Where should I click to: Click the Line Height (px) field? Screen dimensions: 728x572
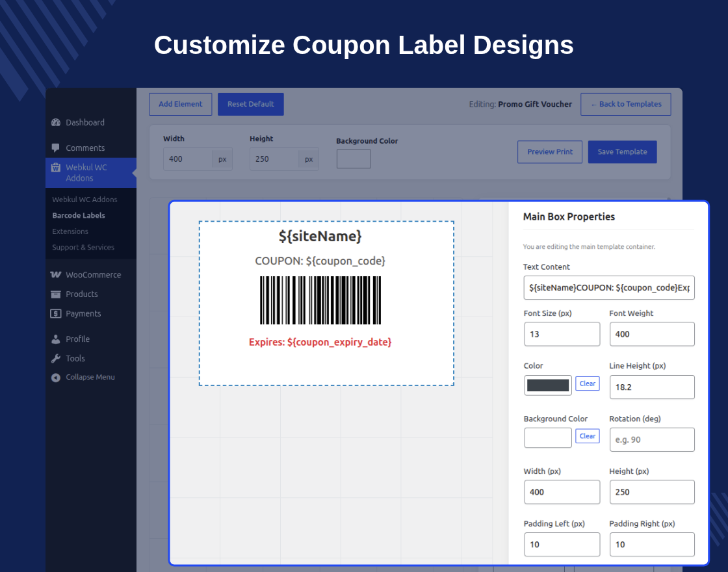tap(652, 387)
